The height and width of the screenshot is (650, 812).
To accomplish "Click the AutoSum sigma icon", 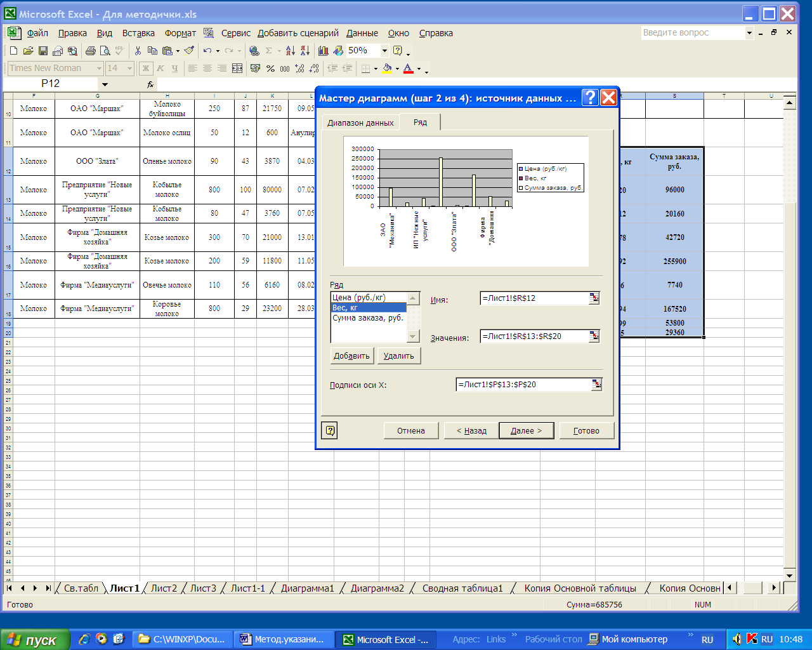I will click(269, 51).
